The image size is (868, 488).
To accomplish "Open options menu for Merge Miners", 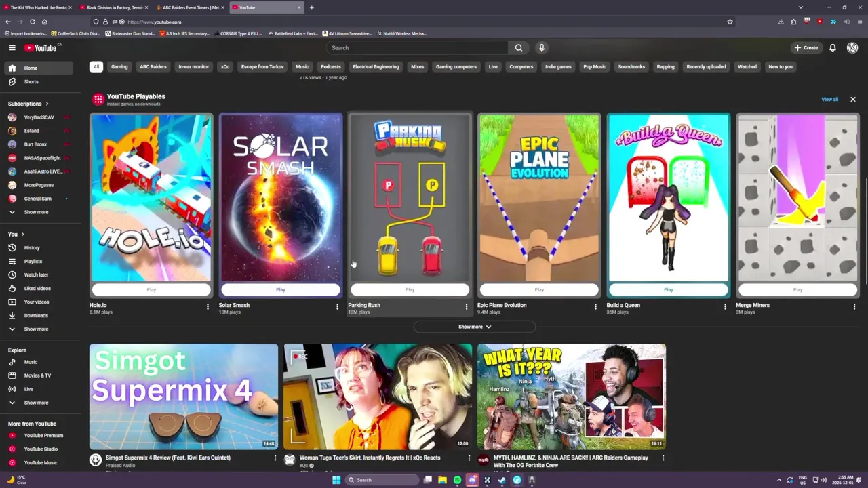I will pos(854,307).
